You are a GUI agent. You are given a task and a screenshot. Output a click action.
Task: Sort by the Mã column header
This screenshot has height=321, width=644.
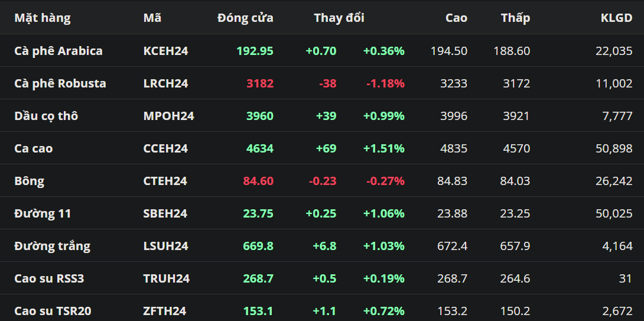[x=152, y=18]
